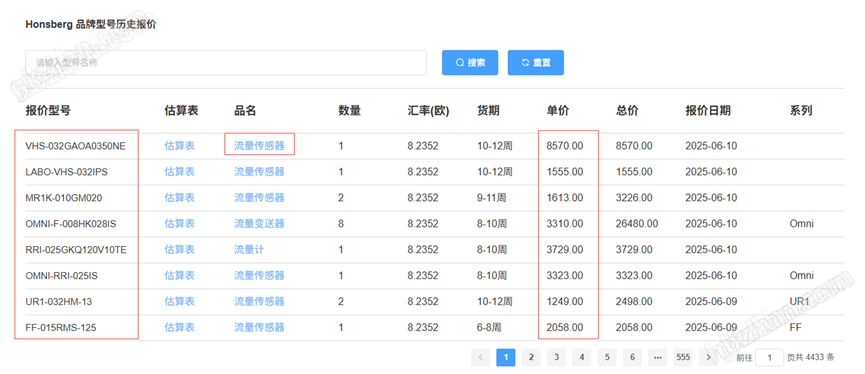Click the go-to page number field
This screenshot has width=865, height=374.
pos(770,357)
